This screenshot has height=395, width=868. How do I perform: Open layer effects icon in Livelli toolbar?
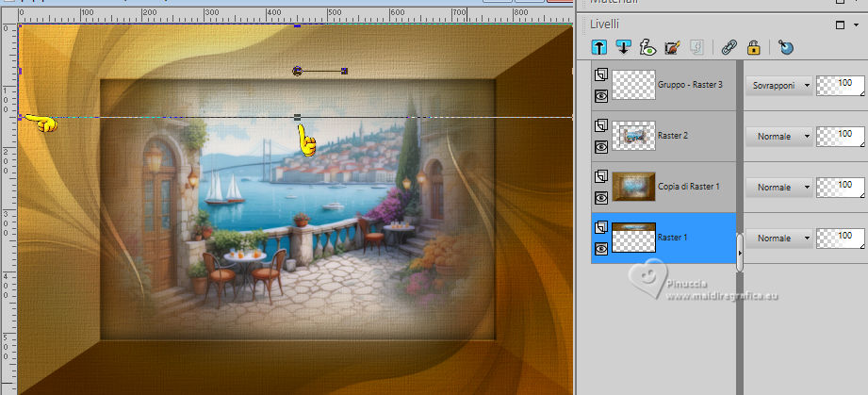point(647,47)
